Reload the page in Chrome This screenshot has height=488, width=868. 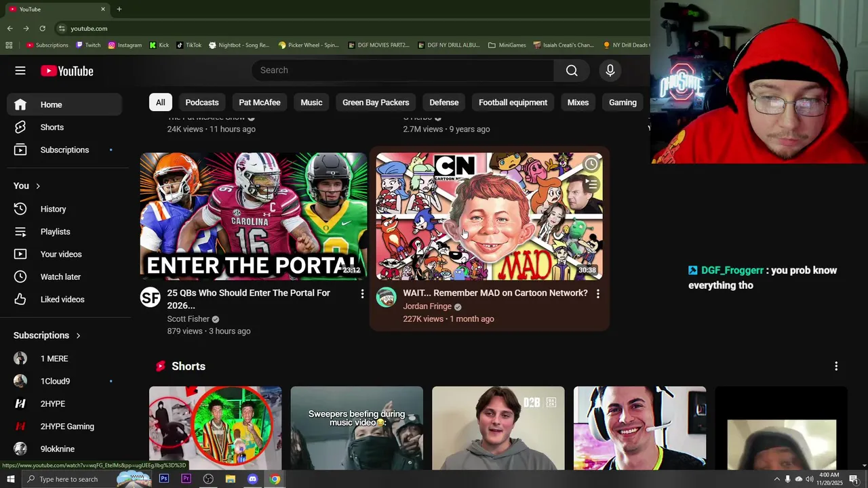42,28
